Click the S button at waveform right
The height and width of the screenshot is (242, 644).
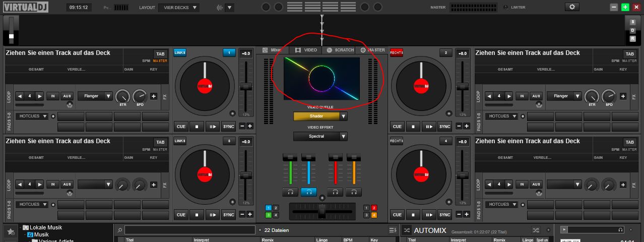(x=633, y=22)
